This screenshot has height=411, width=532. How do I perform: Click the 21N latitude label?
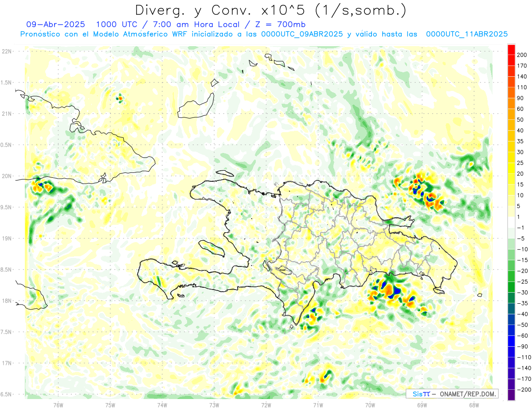pyautogui.click(x=7, y=114)
